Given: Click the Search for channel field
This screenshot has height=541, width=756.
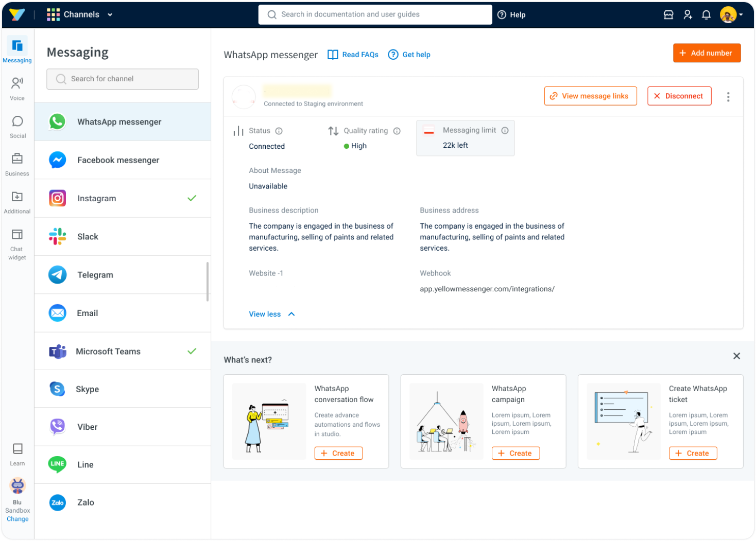Looking at the screenshot, I should [x=123, y=79].
